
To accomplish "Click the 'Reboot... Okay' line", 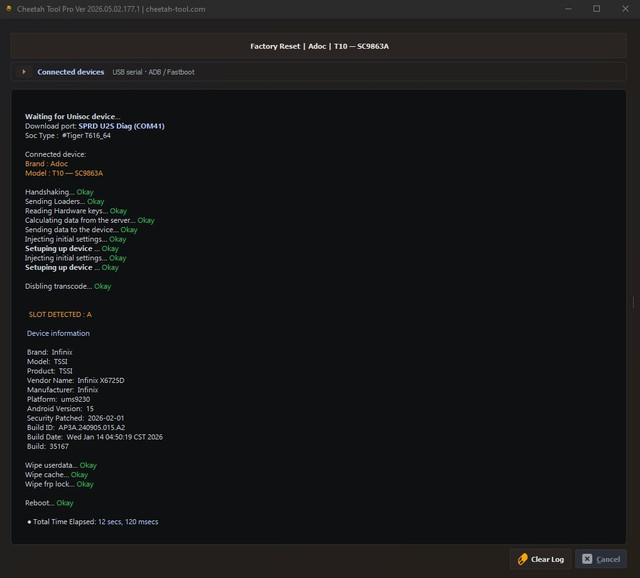I will [x=49, y=502].
